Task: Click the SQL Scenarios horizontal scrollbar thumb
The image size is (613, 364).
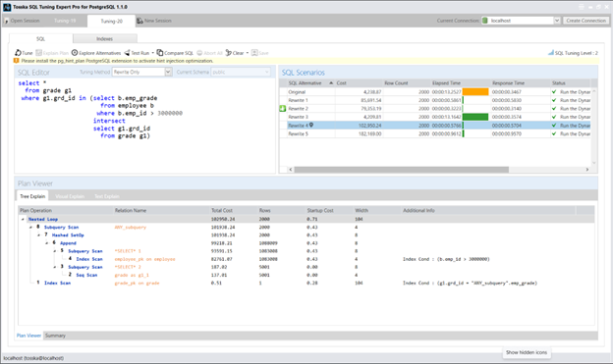Action: [401, 170]
